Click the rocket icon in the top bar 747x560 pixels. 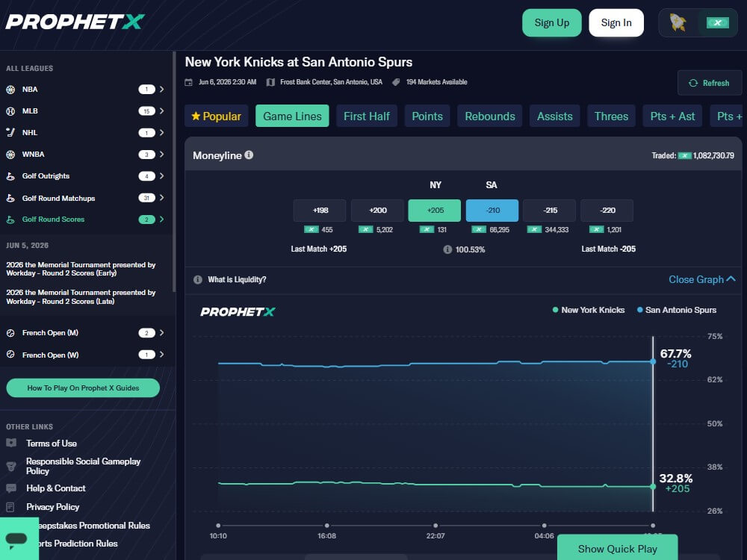tap(678, 22)
